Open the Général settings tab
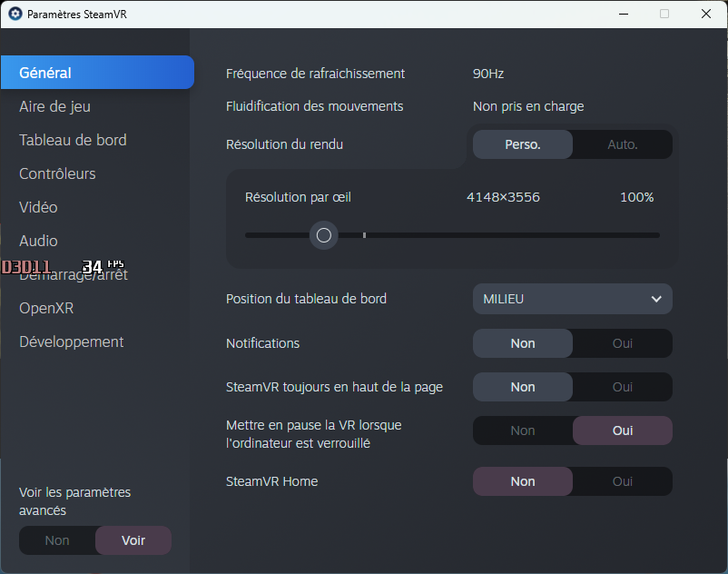The image size is (728, 574). tap(97, 73)
